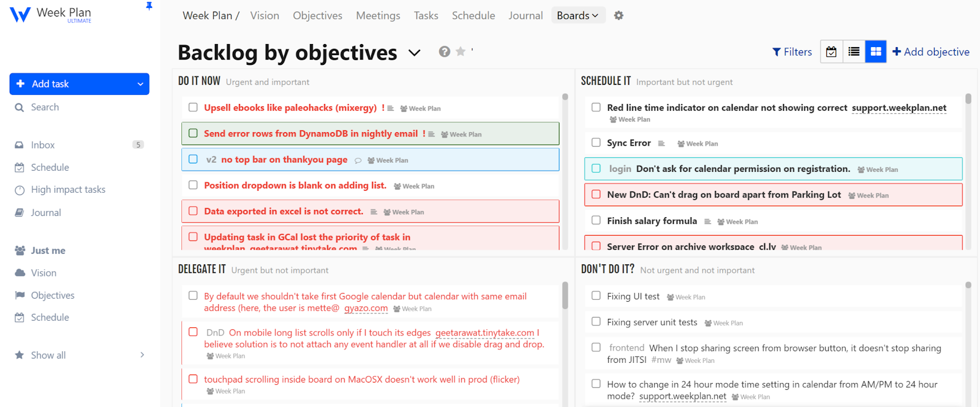Switch to list view icon

pos(854,52)
